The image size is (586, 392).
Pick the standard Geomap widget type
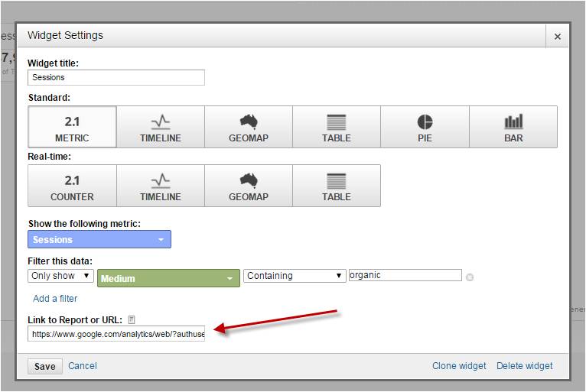coord(249,127)
